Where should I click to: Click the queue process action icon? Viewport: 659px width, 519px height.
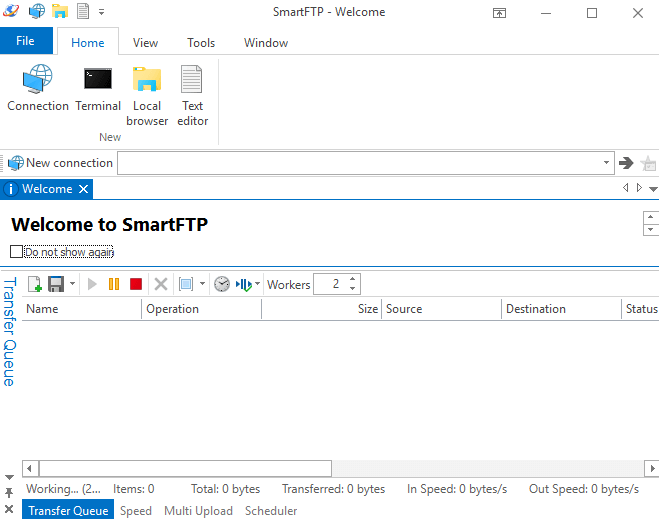243,285
